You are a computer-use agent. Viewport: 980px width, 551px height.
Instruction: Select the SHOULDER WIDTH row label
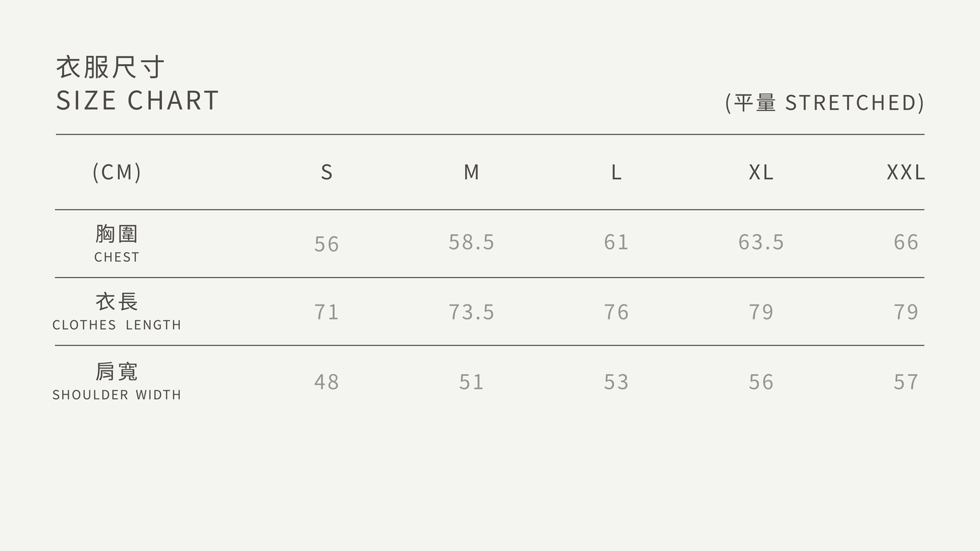click(117, 395)
